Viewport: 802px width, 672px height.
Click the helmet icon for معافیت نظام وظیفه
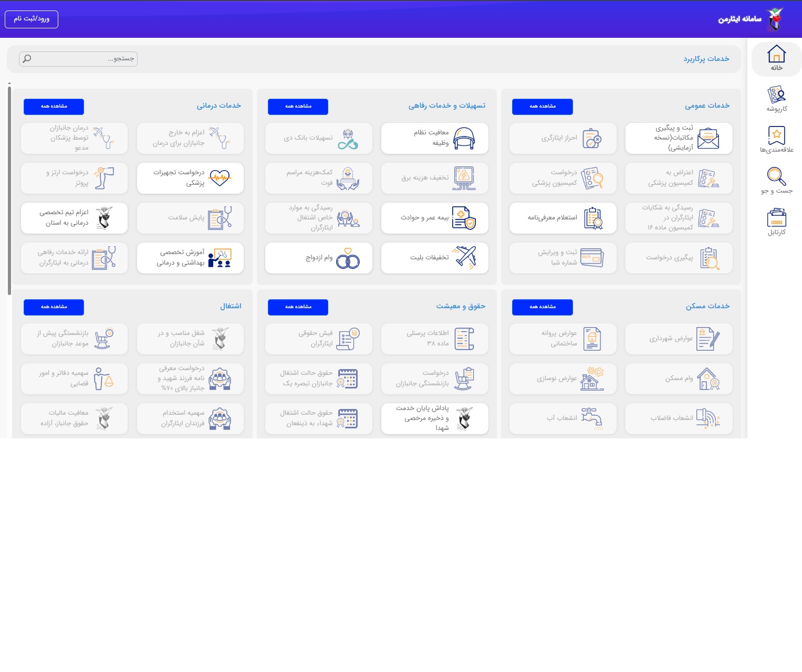point(464,139)
